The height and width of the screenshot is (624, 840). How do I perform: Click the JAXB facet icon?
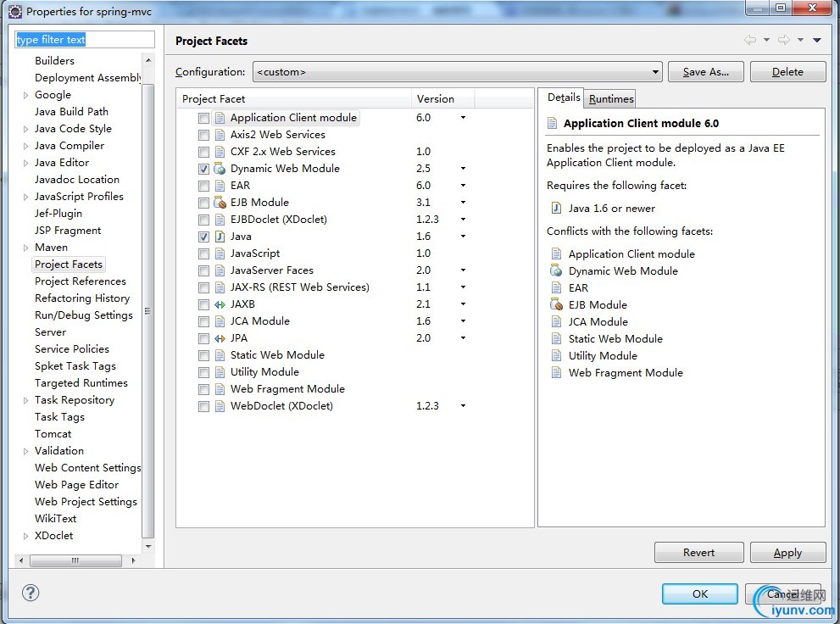pyautogui.click(x=220, y=304)
